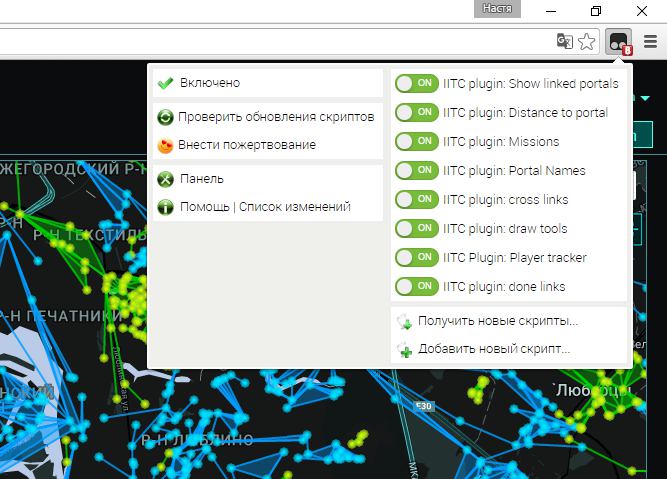The image size is (667, 479).
Task: Click the Google Translate page icon
Action: coord(564,41)
